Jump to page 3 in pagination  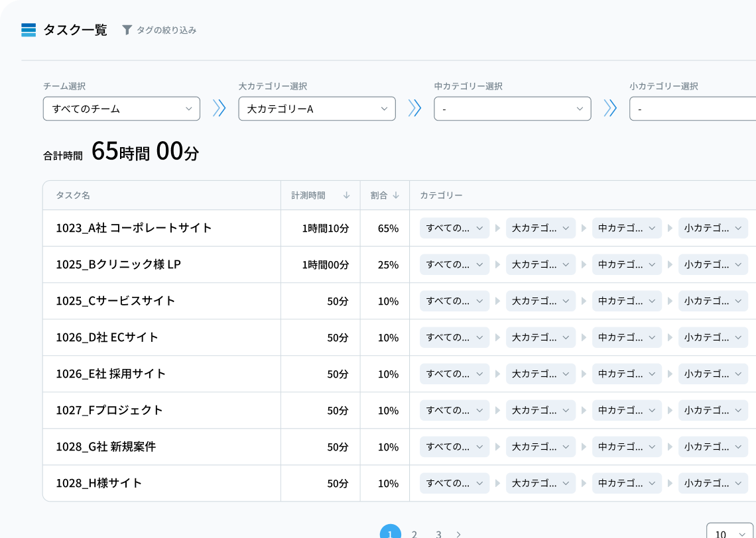coord(438,533)
